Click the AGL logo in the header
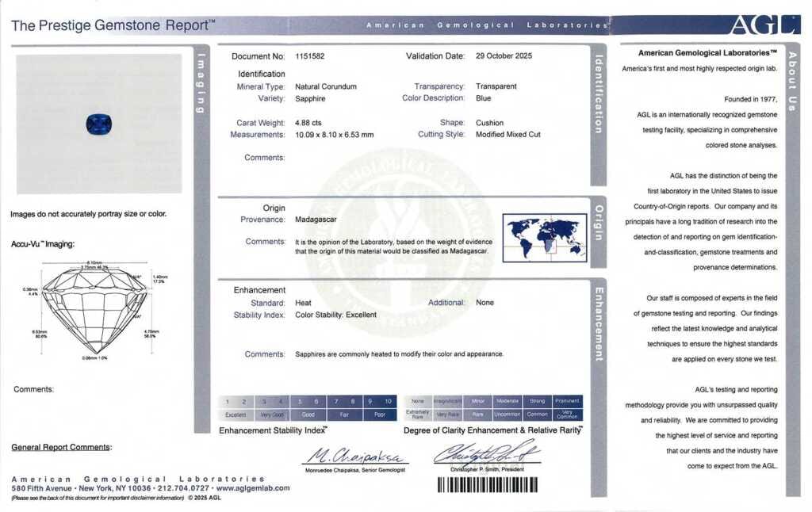Screen dimensions: 812x512 [763, 25]
